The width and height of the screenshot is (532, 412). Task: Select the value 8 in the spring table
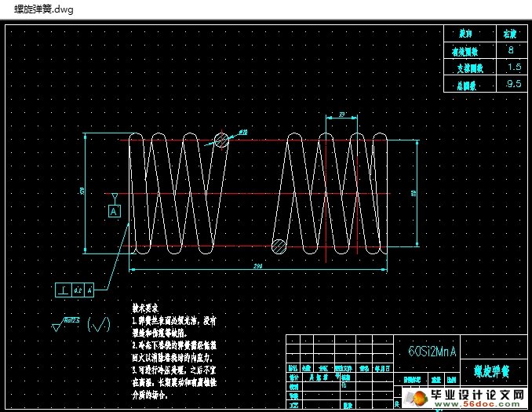coord(511,50)
